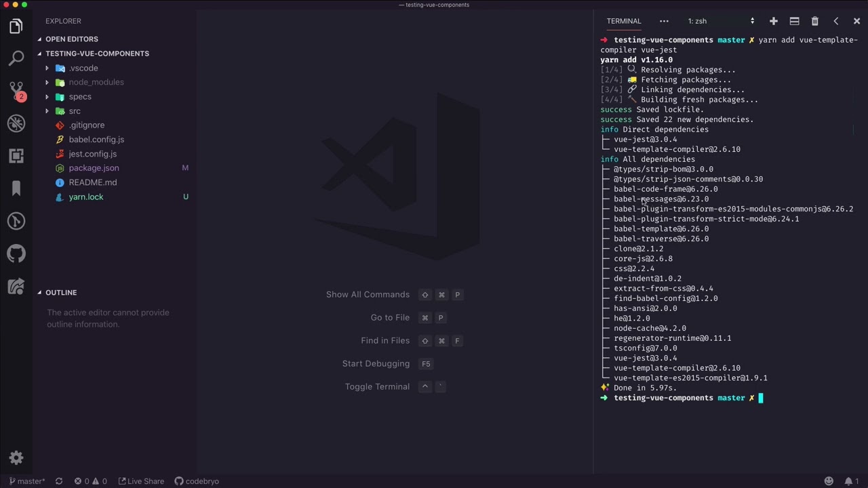Select the TERMINAL panel tab
Image resolution: width=868 pixels, height=488 pixels.
[624, 21]
